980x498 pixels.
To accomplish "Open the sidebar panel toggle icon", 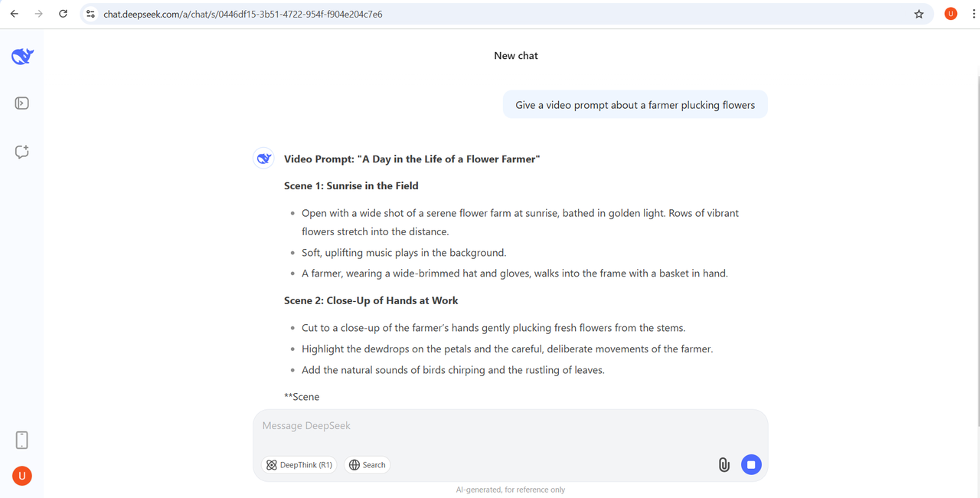I will click(x=22, y=103).
